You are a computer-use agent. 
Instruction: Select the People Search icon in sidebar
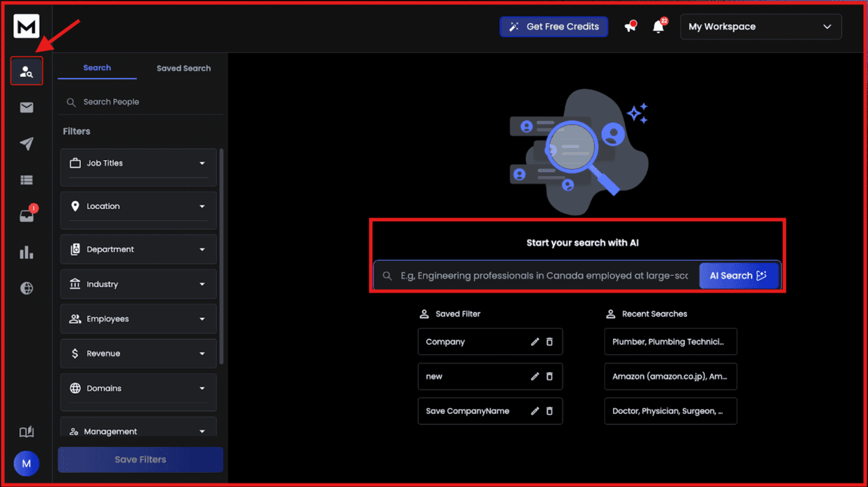click(x=26, y=71)
